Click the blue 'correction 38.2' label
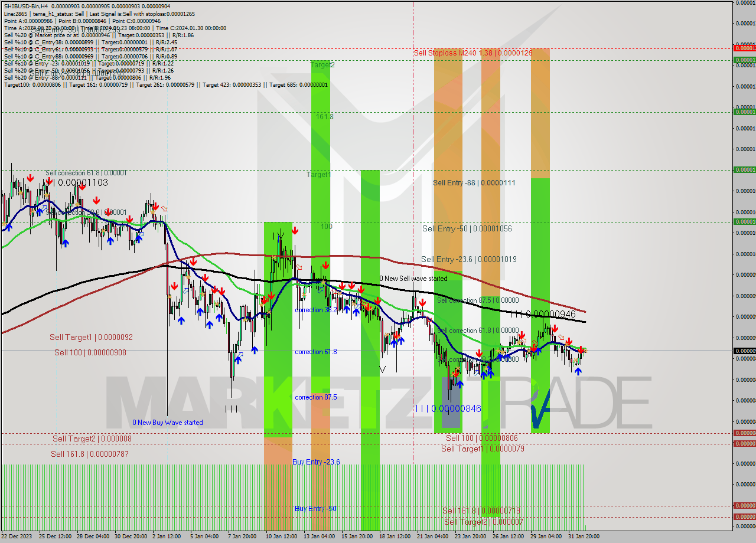 pyautogui.click(x=316, y=310)
